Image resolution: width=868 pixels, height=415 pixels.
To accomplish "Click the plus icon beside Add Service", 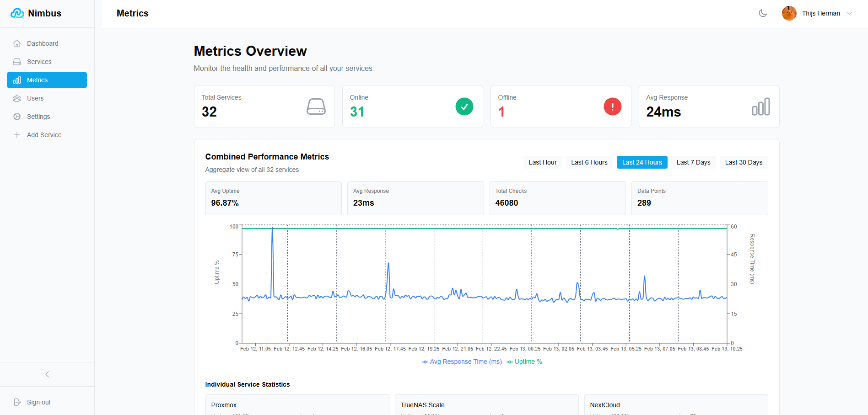I will tap(17, 135).
